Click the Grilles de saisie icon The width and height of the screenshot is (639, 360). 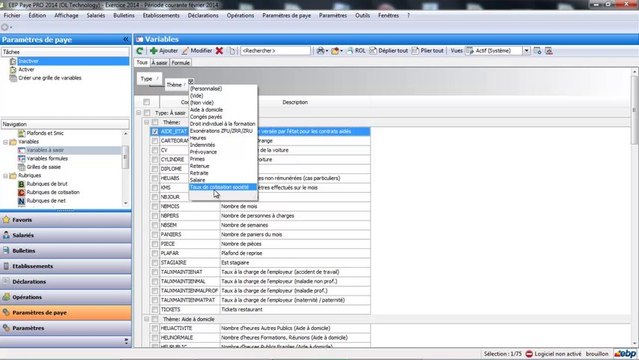pos(22,167)
